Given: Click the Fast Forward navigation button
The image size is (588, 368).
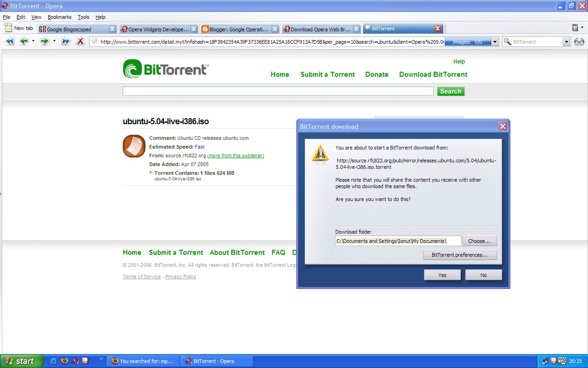Looking at the screenshot, I should [66, 41].
